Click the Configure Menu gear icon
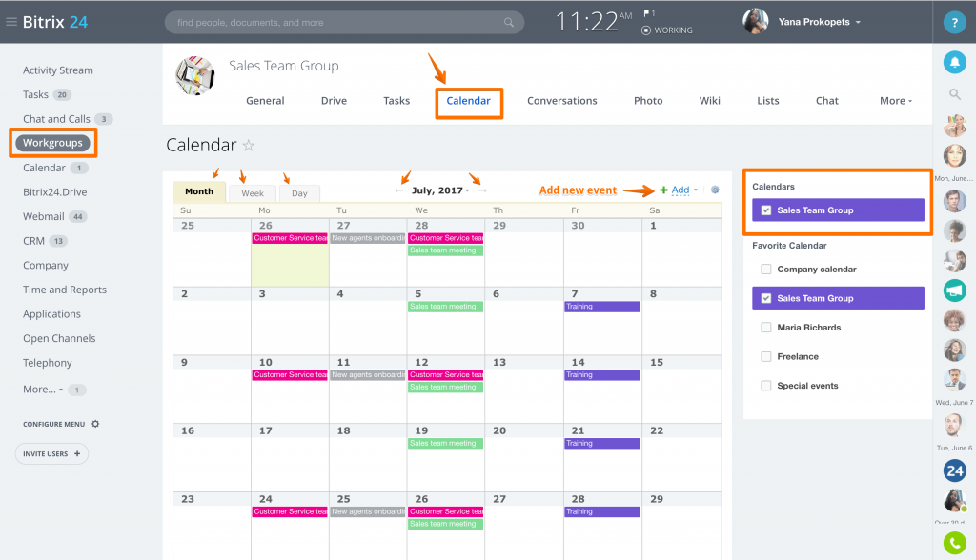The width and height of the screenshot is (976, 560). [95, 424]
